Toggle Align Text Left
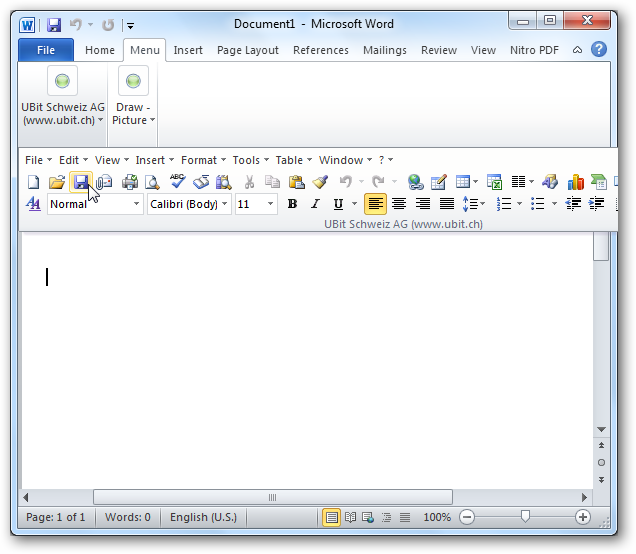 (375, 204)
